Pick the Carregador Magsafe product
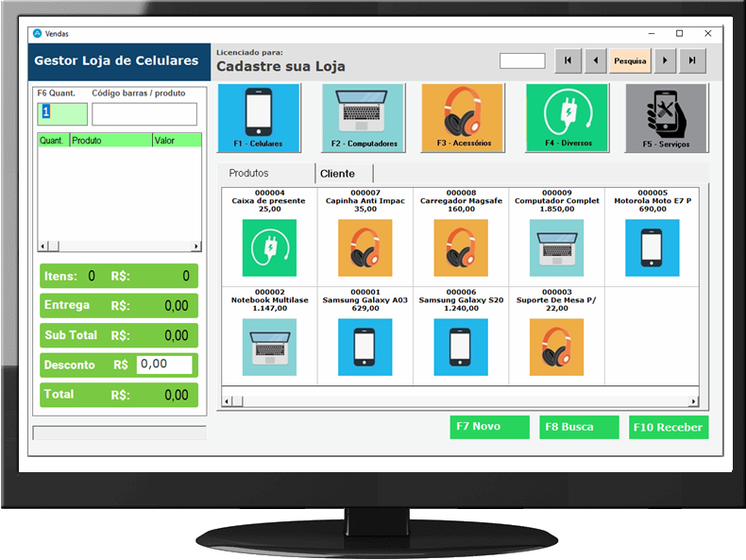 pos(461,247)
